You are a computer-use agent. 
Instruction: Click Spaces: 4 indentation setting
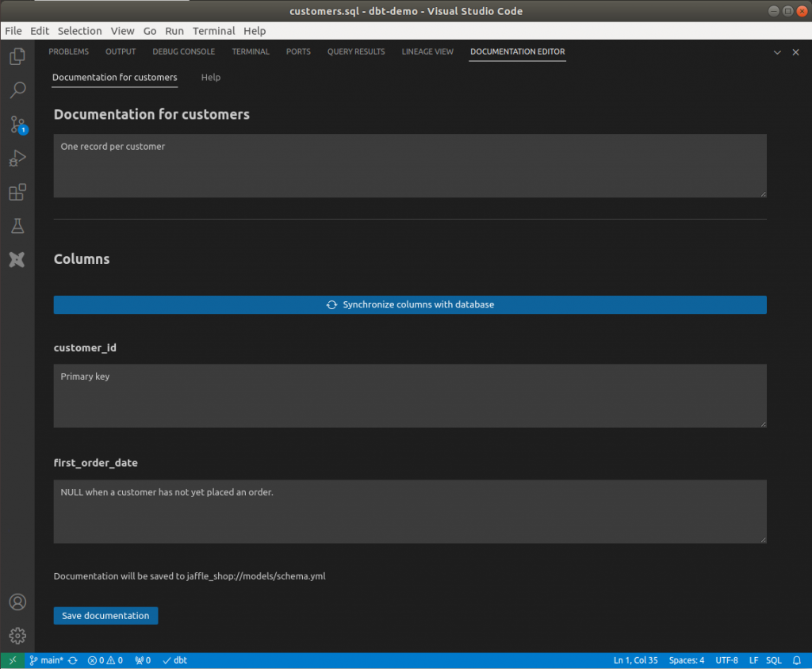pos(686,660)
